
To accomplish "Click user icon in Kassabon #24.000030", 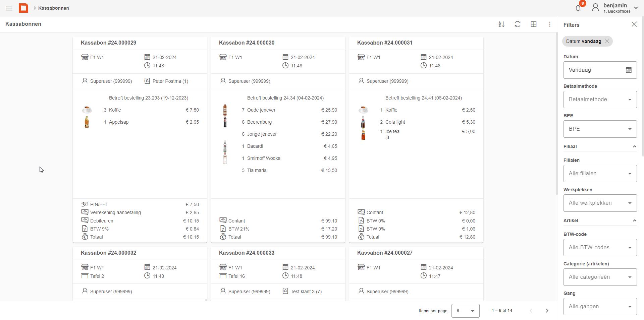I will tap(223, 81).
